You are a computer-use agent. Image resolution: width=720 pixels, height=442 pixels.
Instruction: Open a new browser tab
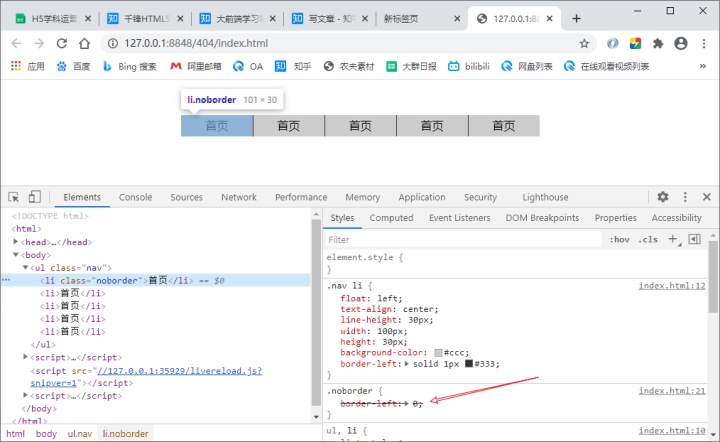point(576,18)
